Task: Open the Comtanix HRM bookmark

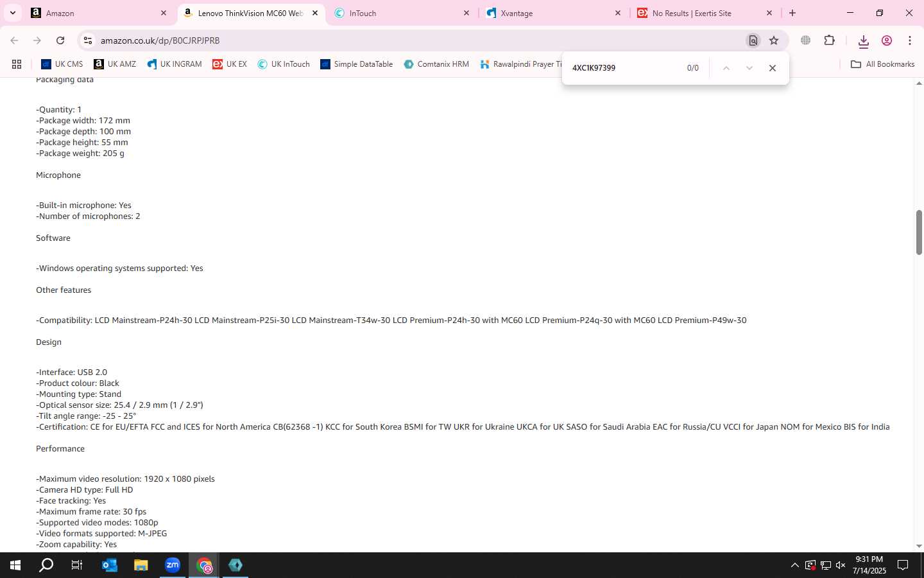Action: pos(436,64)
